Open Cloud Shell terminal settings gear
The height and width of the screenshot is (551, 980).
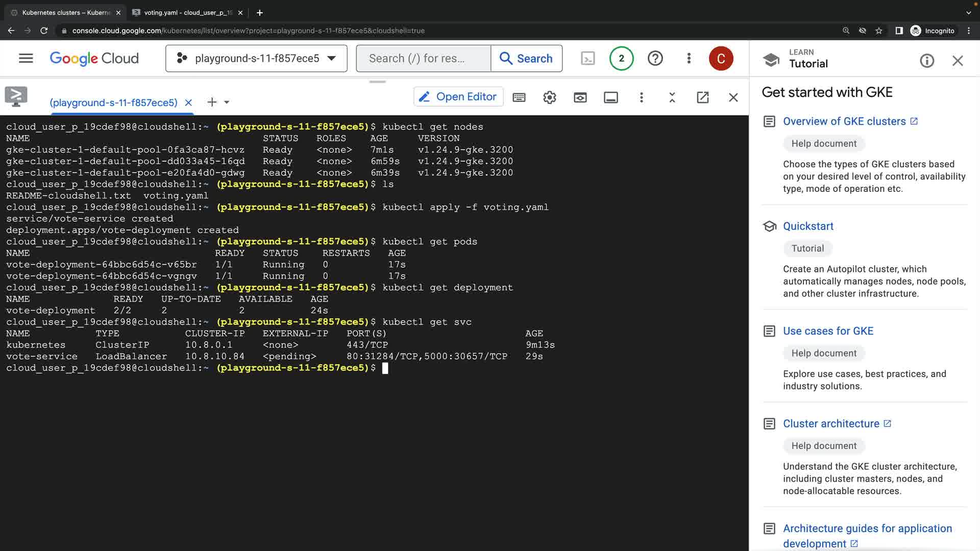(549, 97)
